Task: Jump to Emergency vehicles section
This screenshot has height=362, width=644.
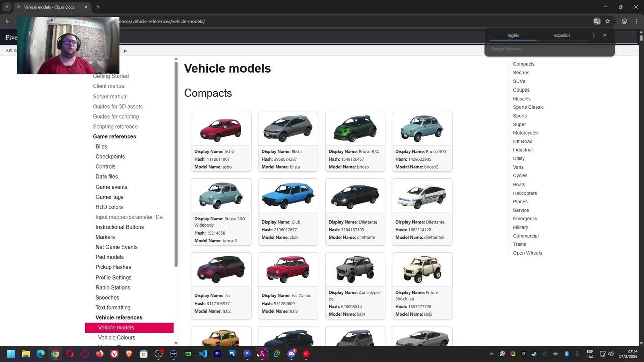Action: tap(525, 219)
